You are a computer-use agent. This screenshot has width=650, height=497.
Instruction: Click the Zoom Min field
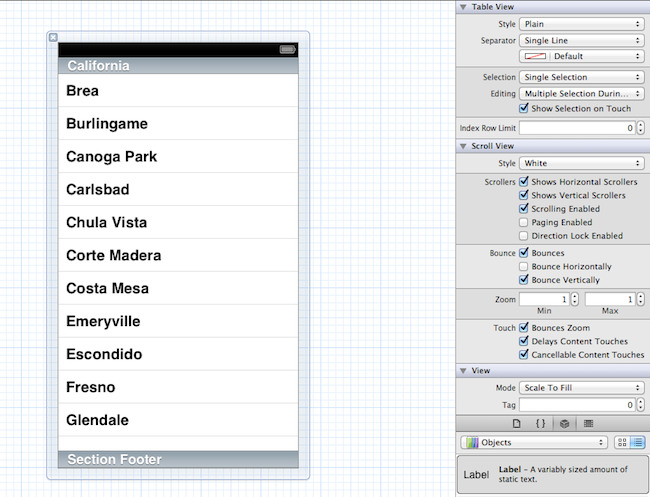544,299
